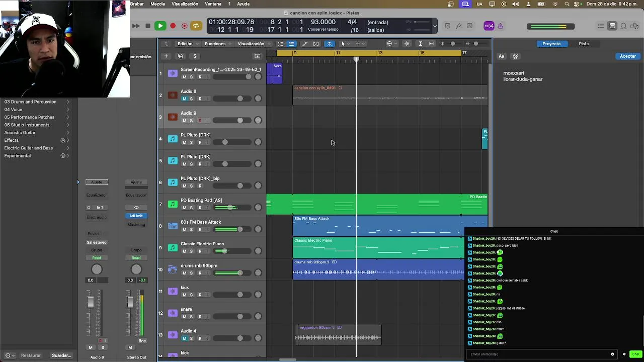The height and width of the screenshot is (362, 644).
Task: Stop playback with the Stop button
Action: click(147, 26)
